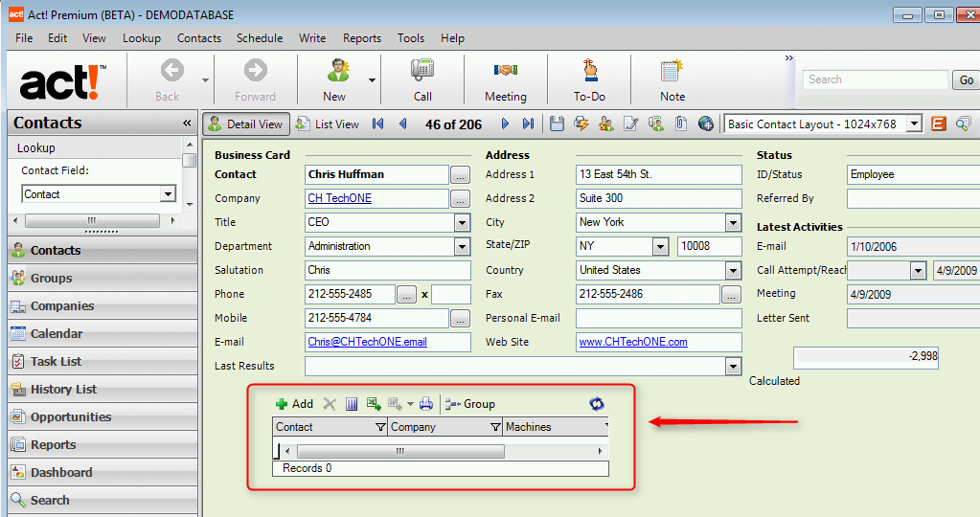This screenshot has height=517, width=980.
Task: Click the attach file paperclip icon
Action: pyautogui.click(x=680, y=124)
